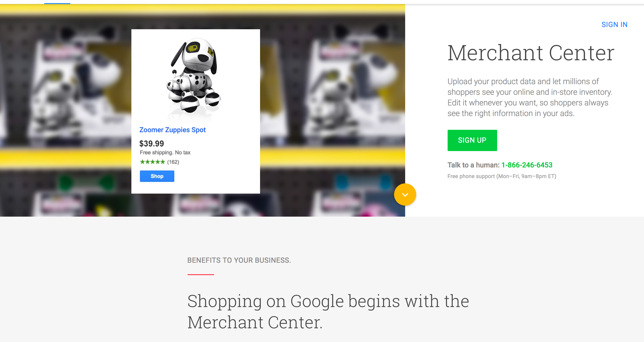
Task: Click the Upload your product data paragraph
Action: (x=530, y=97)
